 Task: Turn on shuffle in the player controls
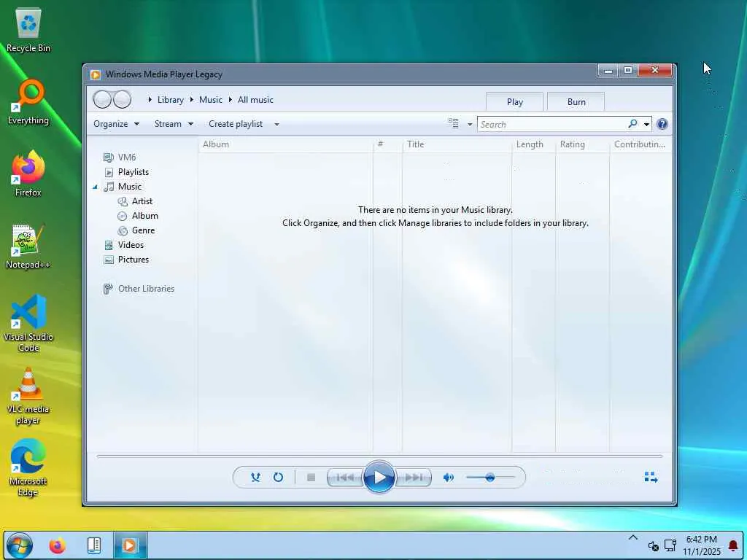[255, 477]
